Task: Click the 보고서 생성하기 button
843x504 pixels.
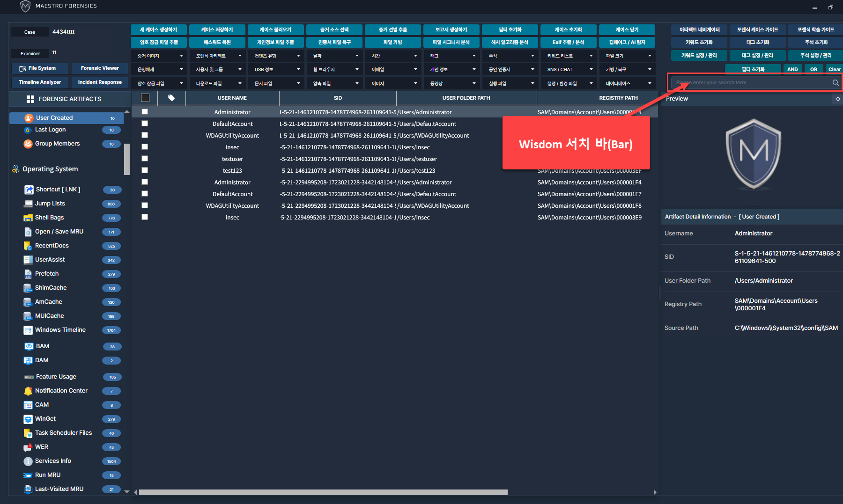Action: pyautogui.click(x=451, y=29)
